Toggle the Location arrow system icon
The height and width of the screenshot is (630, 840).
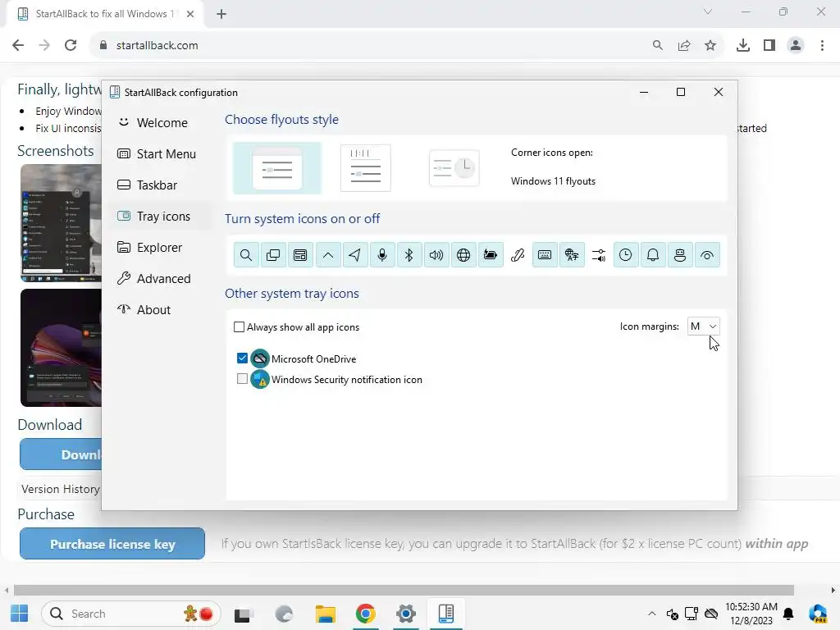(354, 255)
